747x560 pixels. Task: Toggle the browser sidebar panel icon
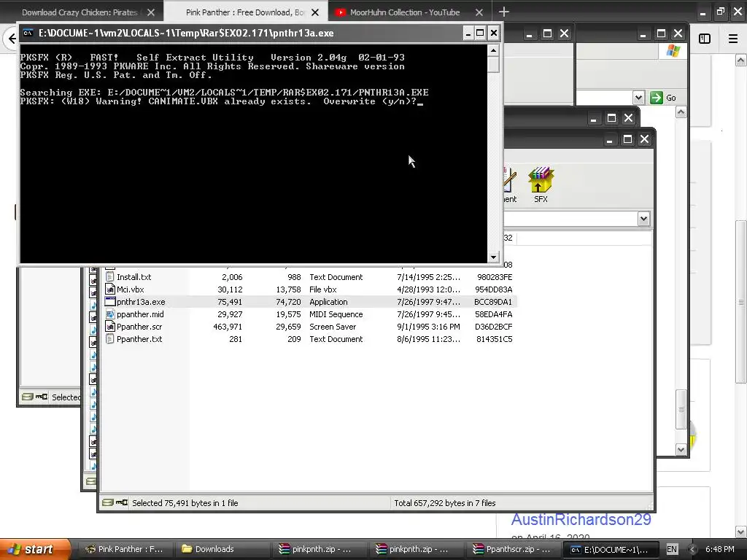point(705,39)
